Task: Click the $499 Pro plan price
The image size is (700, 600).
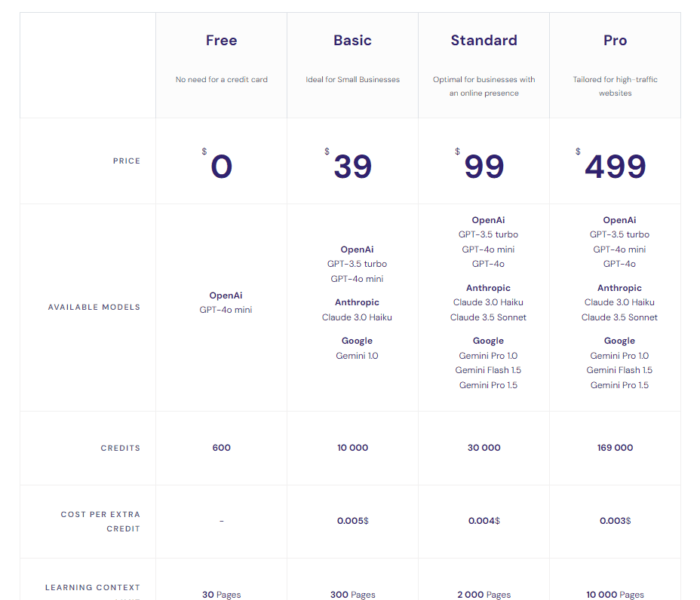Action: [615, 165]
